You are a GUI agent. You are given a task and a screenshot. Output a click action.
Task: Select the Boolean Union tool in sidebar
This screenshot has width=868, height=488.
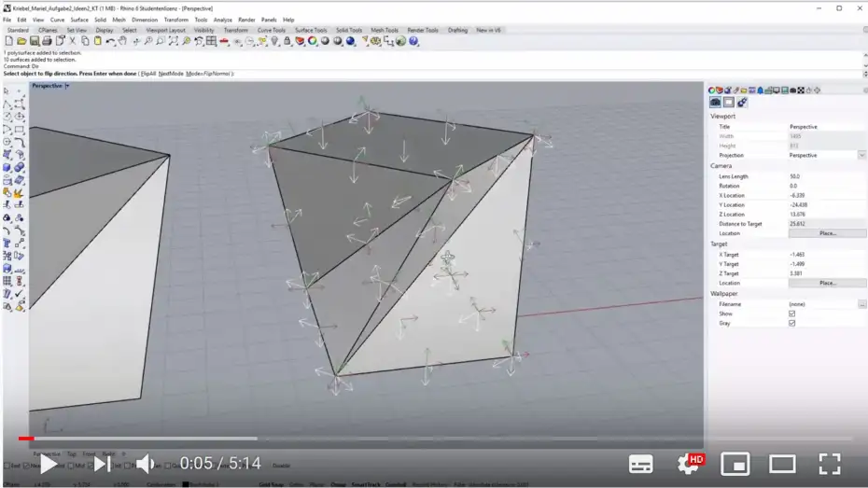pos(20,167)
